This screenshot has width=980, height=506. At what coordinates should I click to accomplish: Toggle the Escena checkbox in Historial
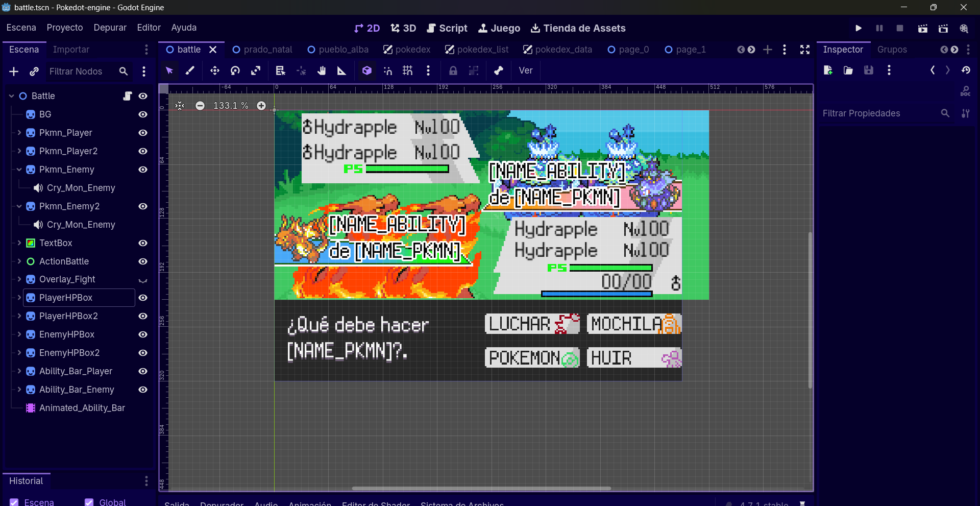point(14,502)
